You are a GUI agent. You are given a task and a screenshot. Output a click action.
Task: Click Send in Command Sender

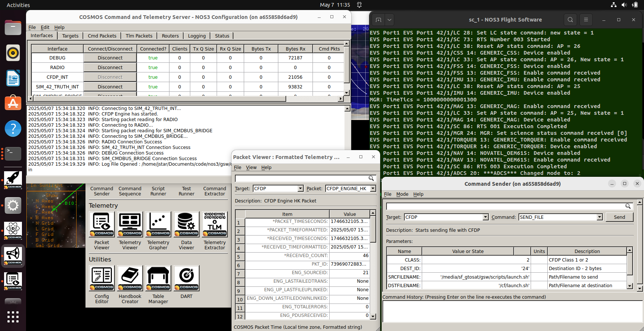tap(619, 217)
